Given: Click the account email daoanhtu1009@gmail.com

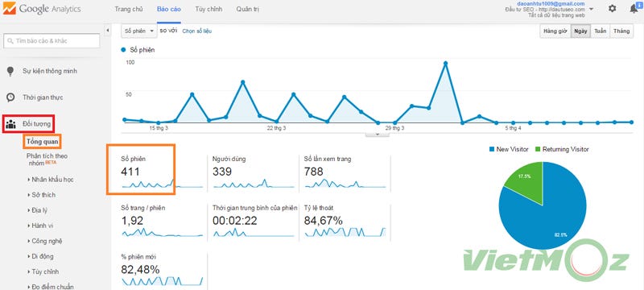Looking at the screenshot, I should [x=551, y=3].
